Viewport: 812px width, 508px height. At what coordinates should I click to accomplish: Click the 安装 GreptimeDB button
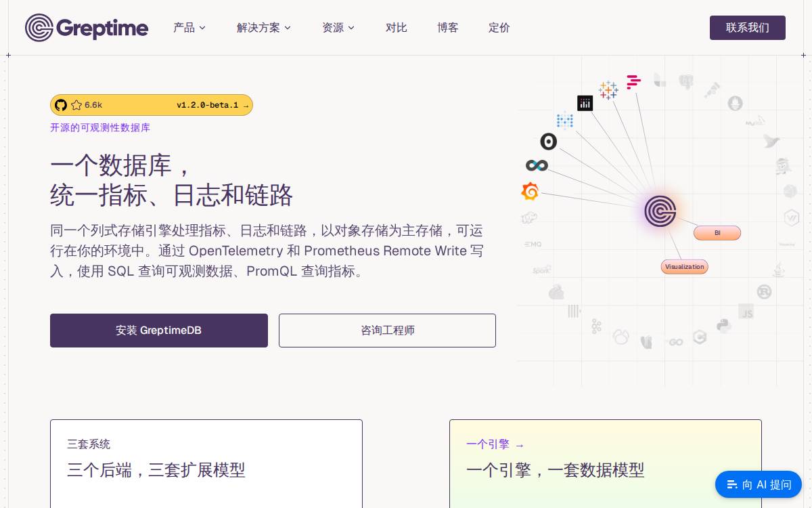tap(159, 331)
